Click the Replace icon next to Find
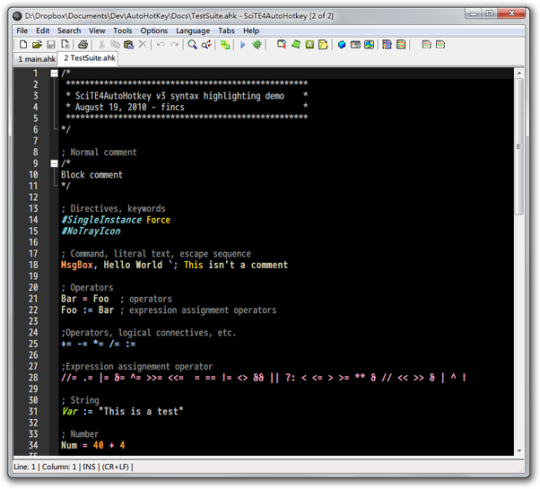 tap(206, 44)
